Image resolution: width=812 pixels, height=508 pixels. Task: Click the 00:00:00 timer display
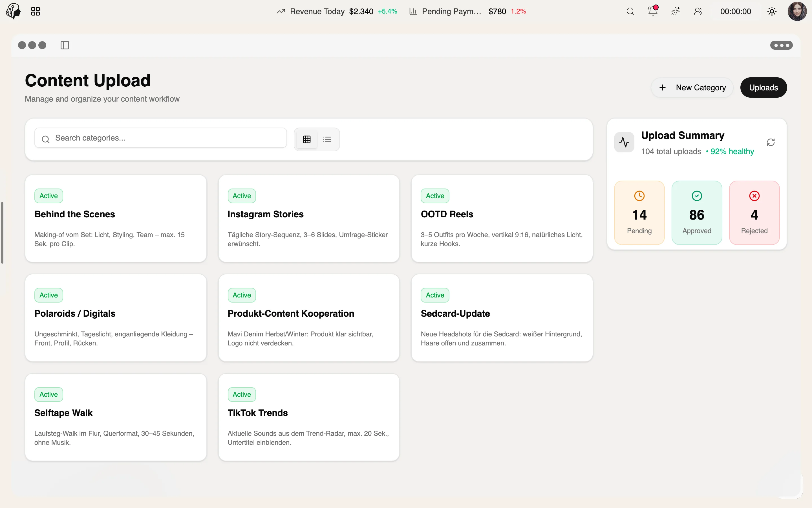tap(736, 11)
